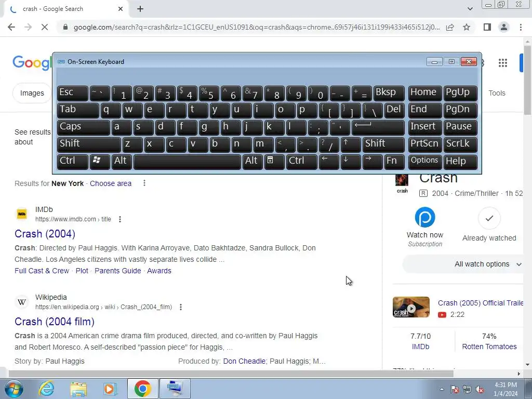Click the Enter key on On-Screen Keyboard
Screen dimensions: 532x399
[378, 127]
